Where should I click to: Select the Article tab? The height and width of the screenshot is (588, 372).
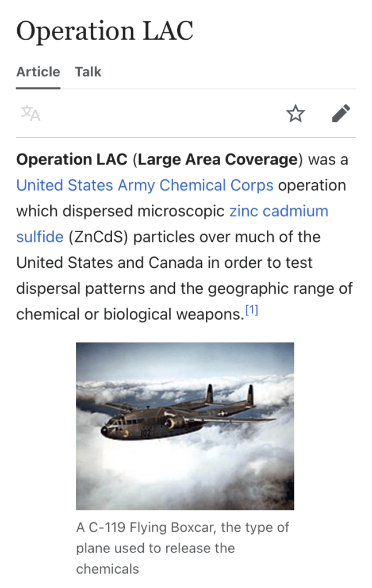point(38,72)
